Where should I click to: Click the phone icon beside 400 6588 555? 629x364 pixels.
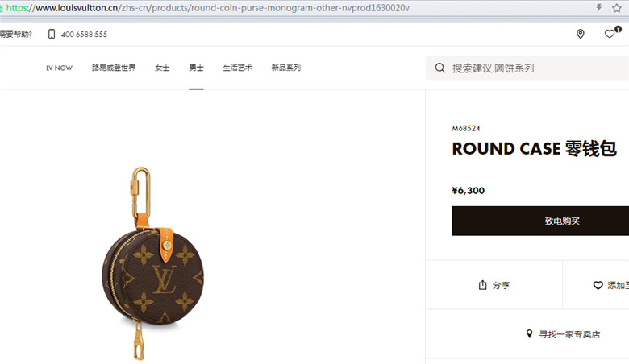point(52,34)
